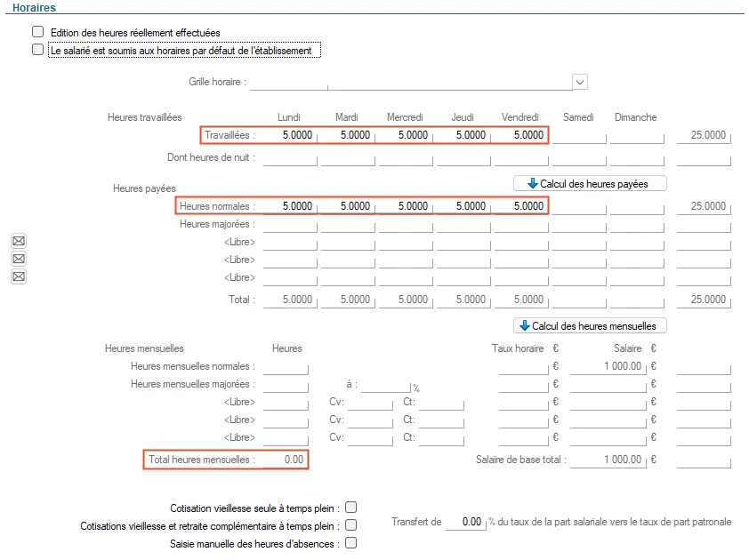Open the Grille horaire dropdown
The width and height of the screenshot is (749, 560).
point(580,82)
